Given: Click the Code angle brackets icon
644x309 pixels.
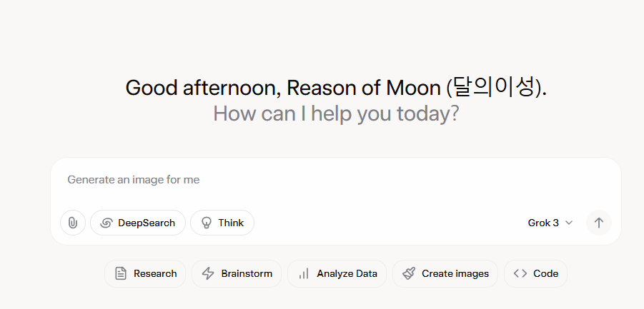Looking at the screenshot, I should pos(520,274).
